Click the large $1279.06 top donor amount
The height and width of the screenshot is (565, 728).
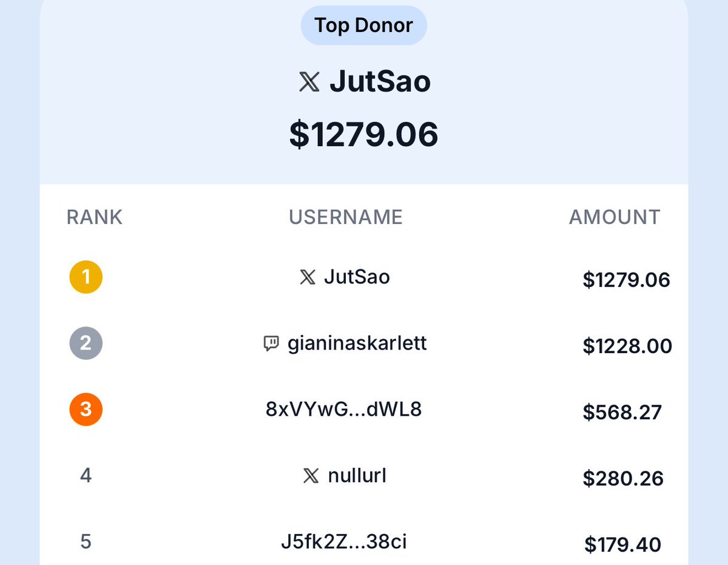click(364, 135)
